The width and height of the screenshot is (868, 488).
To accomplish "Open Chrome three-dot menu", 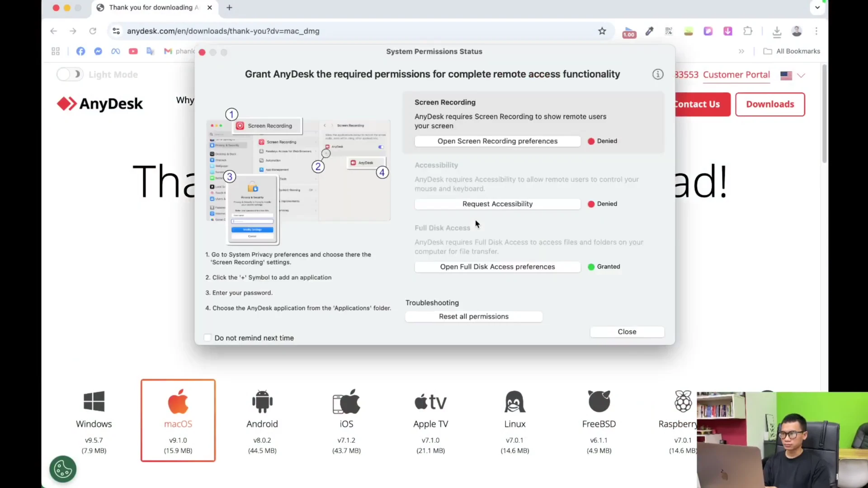I will [x=816, y=31].
